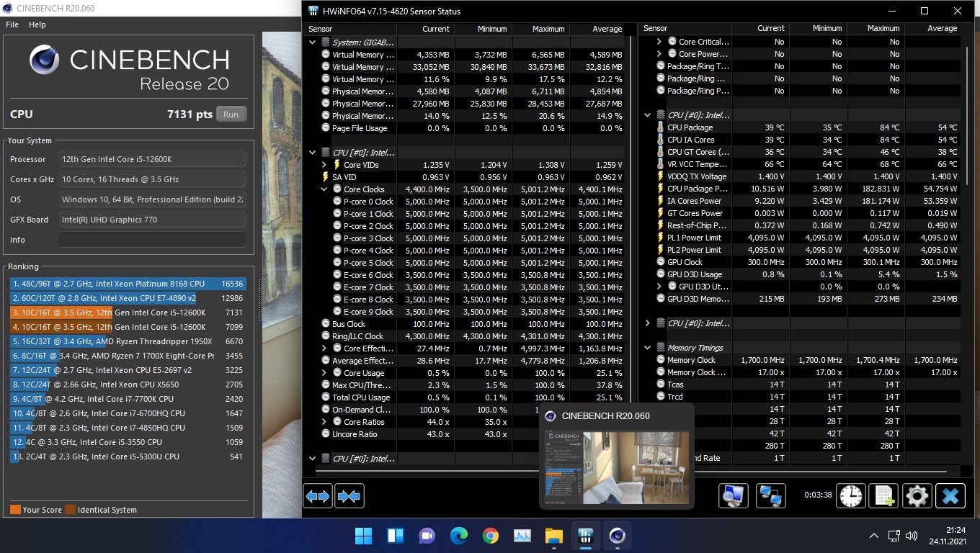980x553 pixels.
Task: Open the graph monitor app on the taskbar
Action: (x=522, y=536)
